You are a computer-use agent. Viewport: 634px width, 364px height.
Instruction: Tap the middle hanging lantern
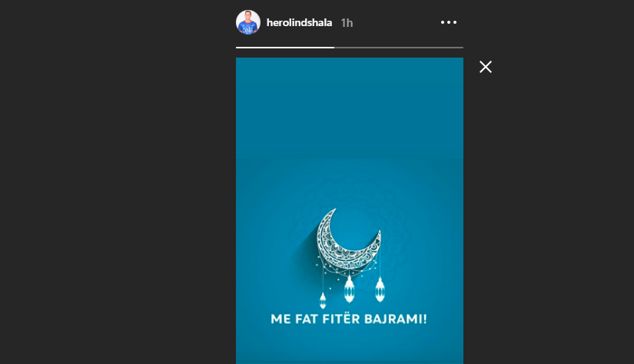tap(350, 290)
